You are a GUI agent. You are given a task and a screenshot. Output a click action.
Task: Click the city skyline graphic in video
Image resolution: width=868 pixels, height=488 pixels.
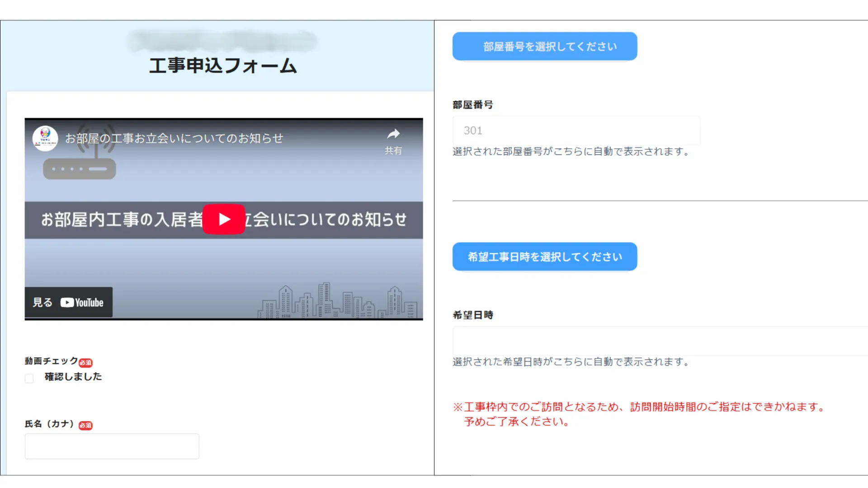click(x=337, y=302)
